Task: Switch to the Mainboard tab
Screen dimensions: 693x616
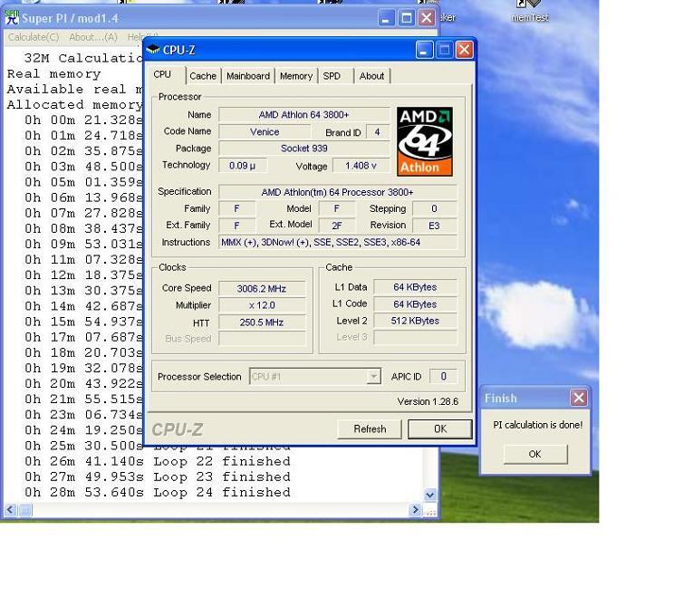Action: click(248, 76)
